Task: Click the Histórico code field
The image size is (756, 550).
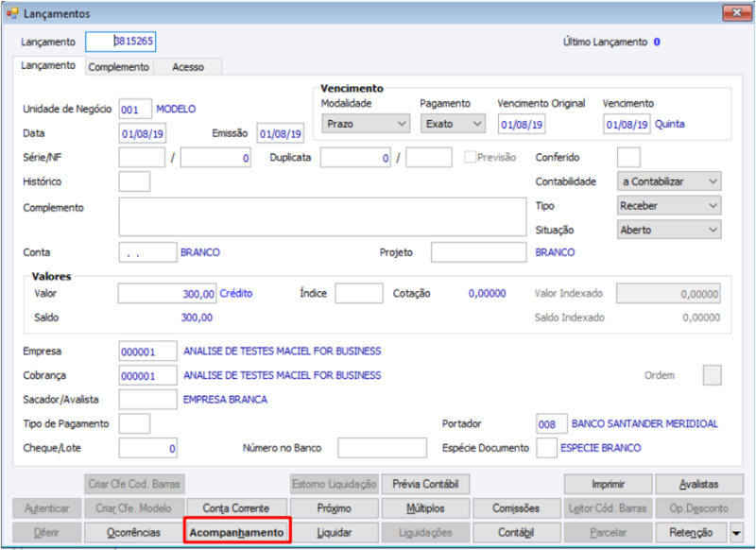Action: 134,181
